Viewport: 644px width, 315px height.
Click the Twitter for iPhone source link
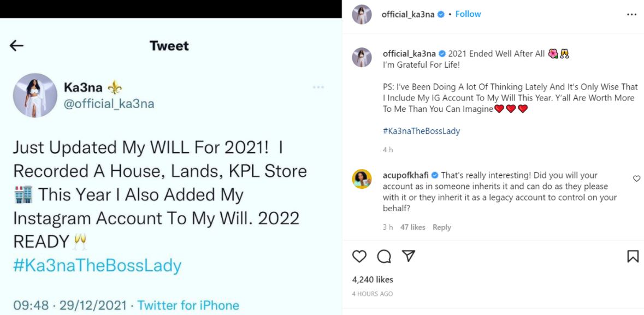pos(188,305)
